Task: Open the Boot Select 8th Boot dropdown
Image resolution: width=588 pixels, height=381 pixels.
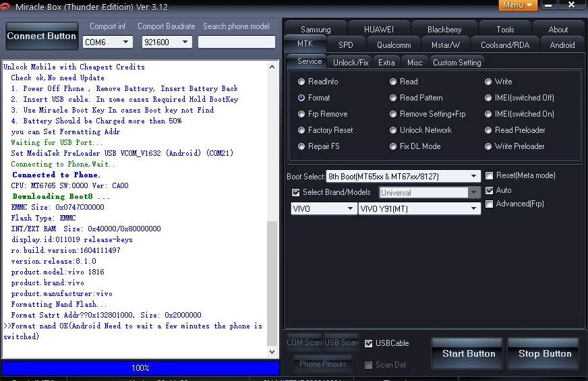Action: pyautogui.click(x=403, y=176)
